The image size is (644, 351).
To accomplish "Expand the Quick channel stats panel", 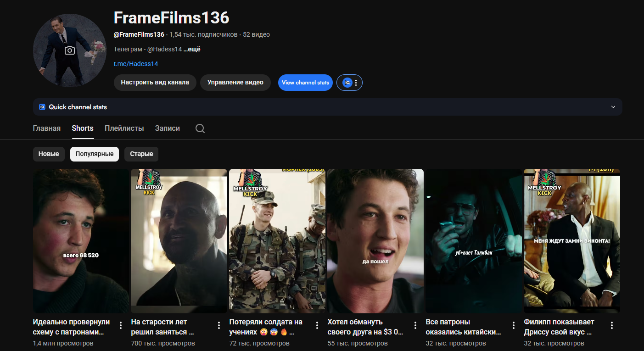I will click(613, 106).
